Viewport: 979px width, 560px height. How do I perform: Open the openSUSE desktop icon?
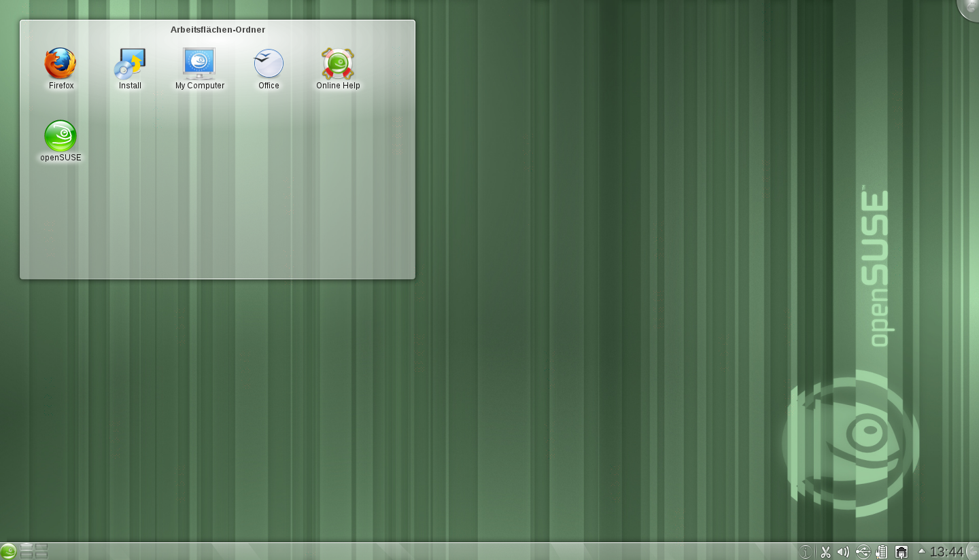point(60,135)
